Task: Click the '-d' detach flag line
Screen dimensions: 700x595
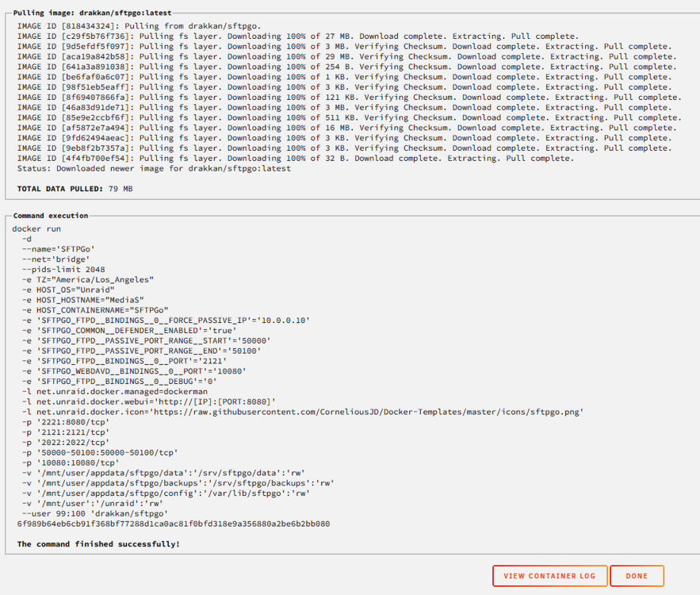Action: pyautogui.click(x=27, y=239)
